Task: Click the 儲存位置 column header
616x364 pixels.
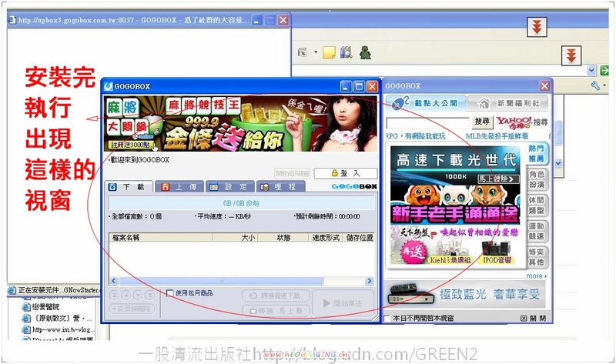Action: pyautogui.click(x=359, y=237)
